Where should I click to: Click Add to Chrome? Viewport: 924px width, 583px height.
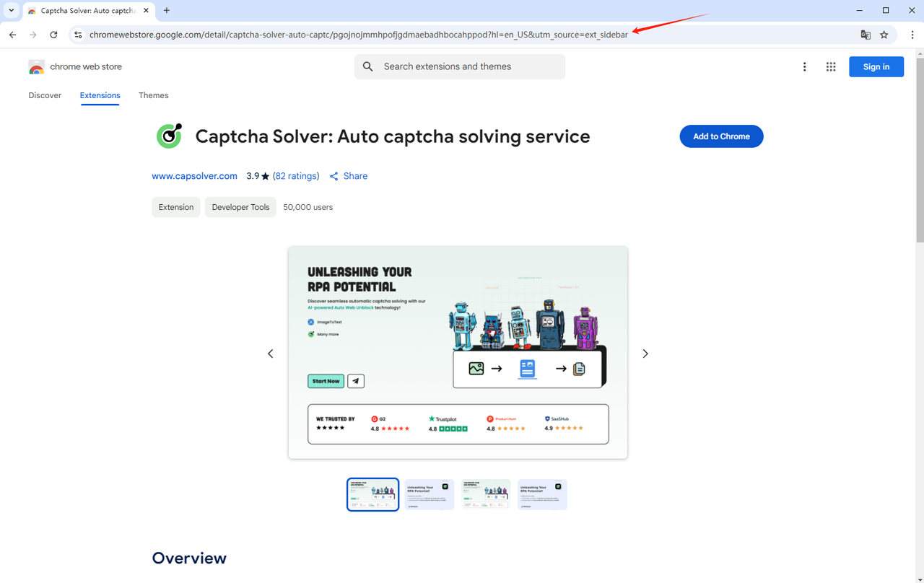pyautogui.click(x=721, y=136)
